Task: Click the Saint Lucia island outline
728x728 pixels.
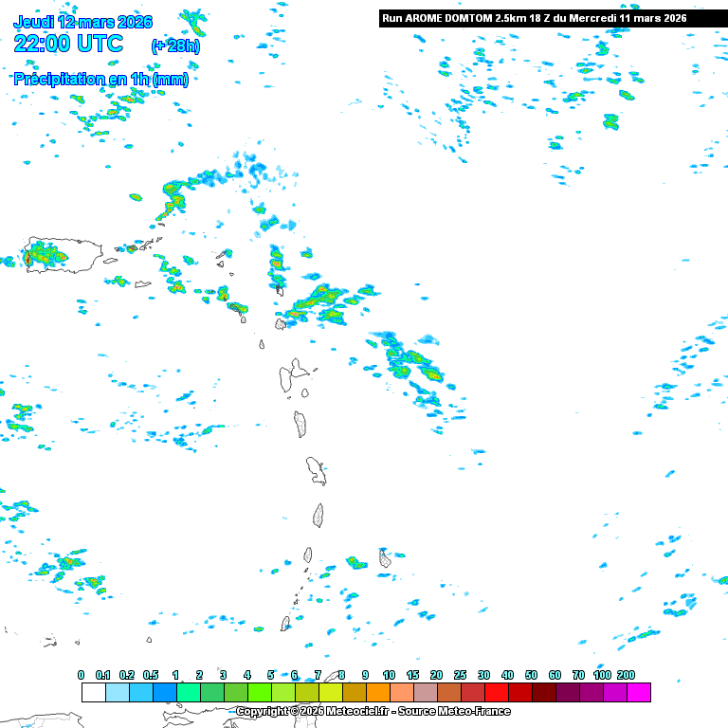Action: coord(318,516)
